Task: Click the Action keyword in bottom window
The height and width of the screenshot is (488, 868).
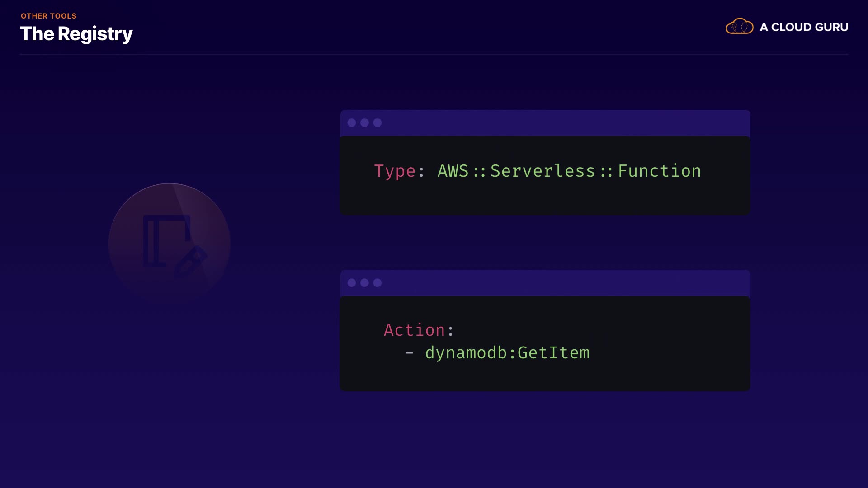Action: 414,330
